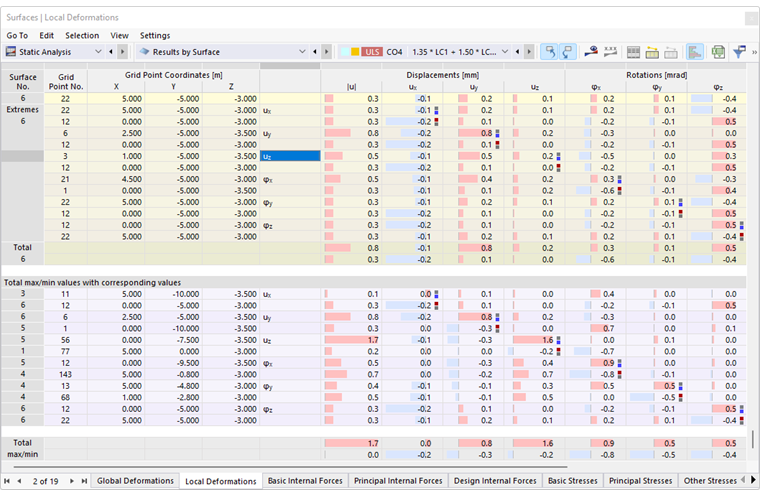Click the Grid Point Coordinates [m] header
Screen dimensions: 760x496
point(173,75)
